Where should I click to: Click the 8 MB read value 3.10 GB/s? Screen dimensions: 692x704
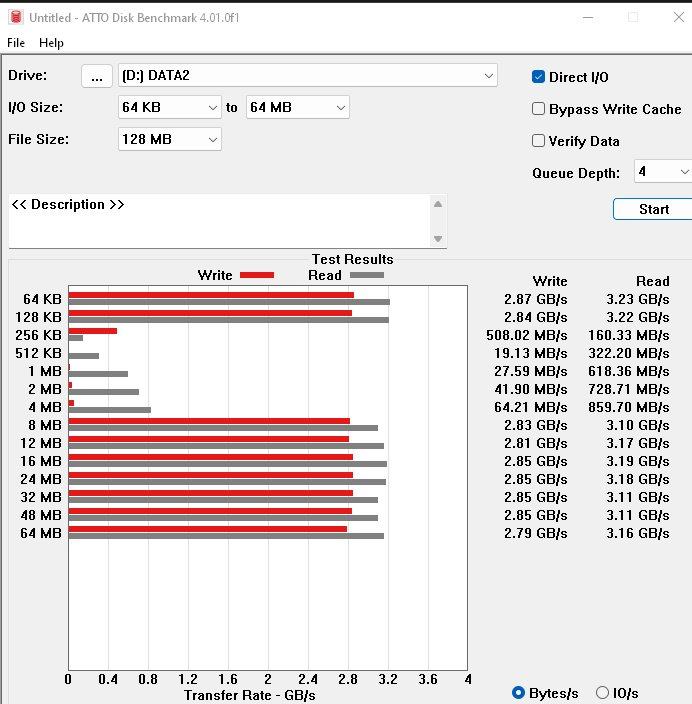click(638, 425)
